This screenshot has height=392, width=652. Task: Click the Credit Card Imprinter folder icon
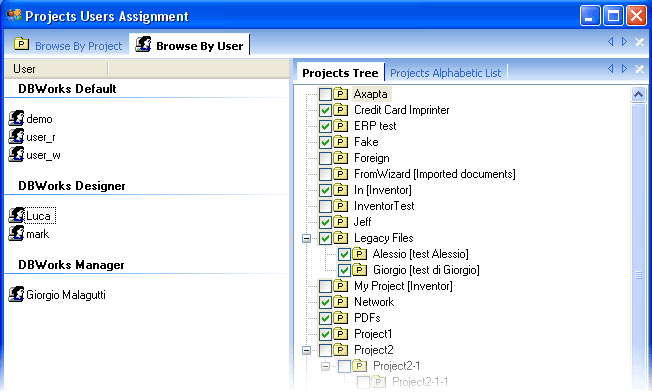(341, 110)
